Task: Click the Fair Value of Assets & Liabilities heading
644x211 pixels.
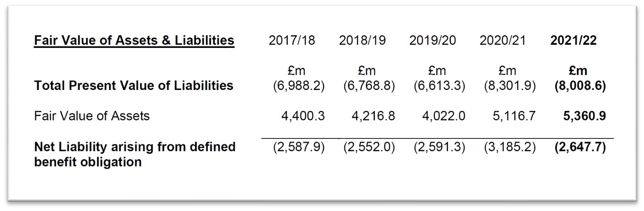Action: click(x=134, y=41)
